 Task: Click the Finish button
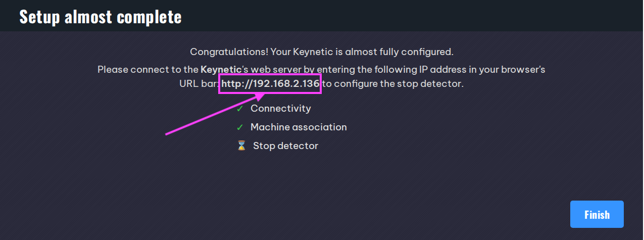tap(597, 214)
